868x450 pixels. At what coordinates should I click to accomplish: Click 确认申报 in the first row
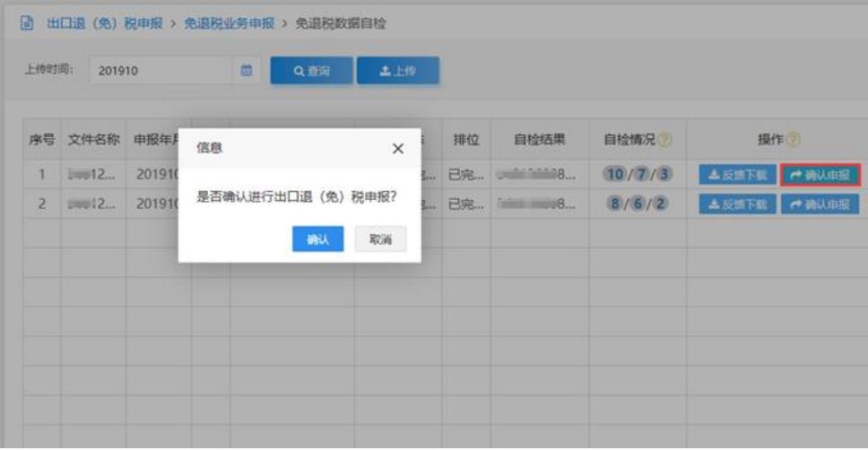tap(820, 175)
